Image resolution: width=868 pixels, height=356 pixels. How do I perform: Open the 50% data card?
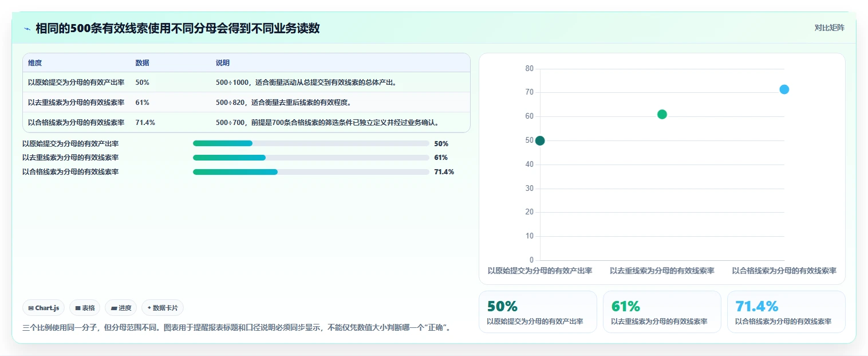point(538,312)
